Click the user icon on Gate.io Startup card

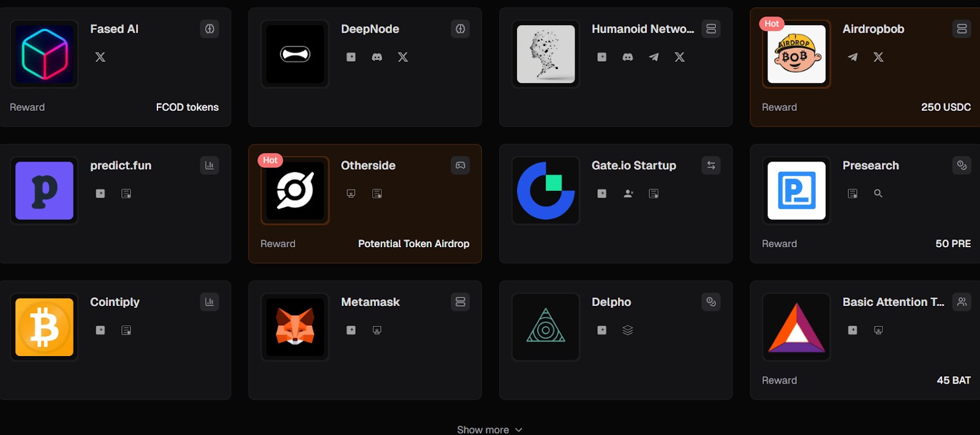[x=628, y=193]
